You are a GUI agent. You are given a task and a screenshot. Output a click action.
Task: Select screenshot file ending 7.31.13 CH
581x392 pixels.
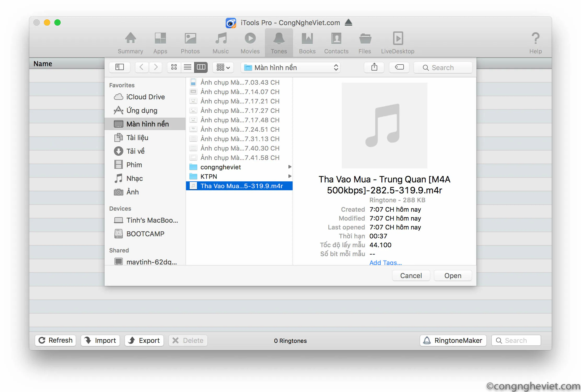tap(239, 139)
